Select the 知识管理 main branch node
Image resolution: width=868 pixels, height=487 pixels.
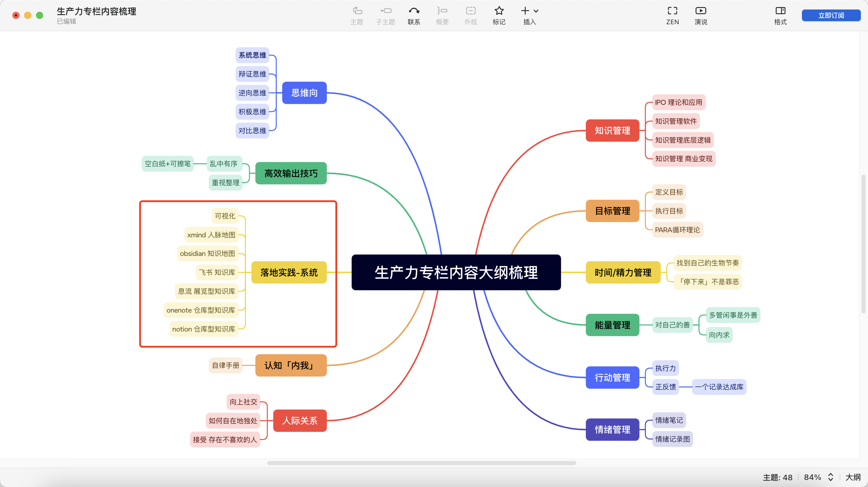pyautogui.click(x=612, y=131)
